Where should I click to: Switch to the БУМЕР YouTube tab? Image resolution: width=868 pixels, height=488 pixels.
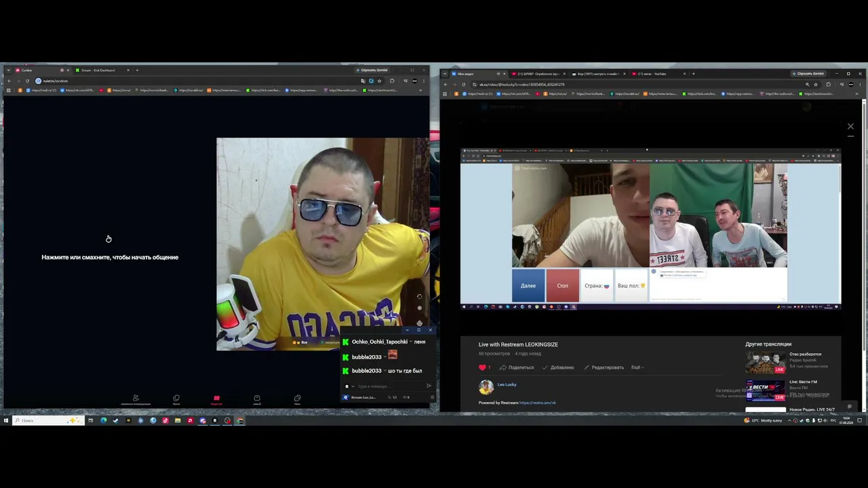tap(539, 74)
